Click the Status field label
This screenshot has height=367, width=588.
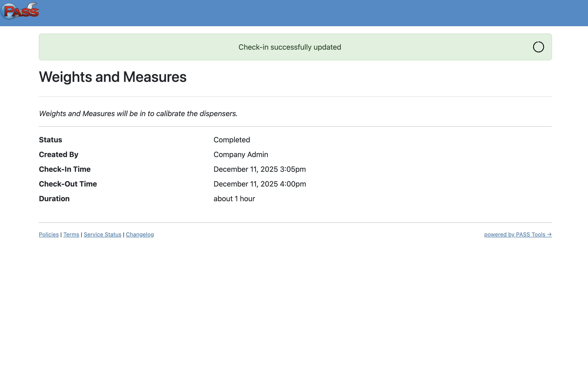point(50,140)
